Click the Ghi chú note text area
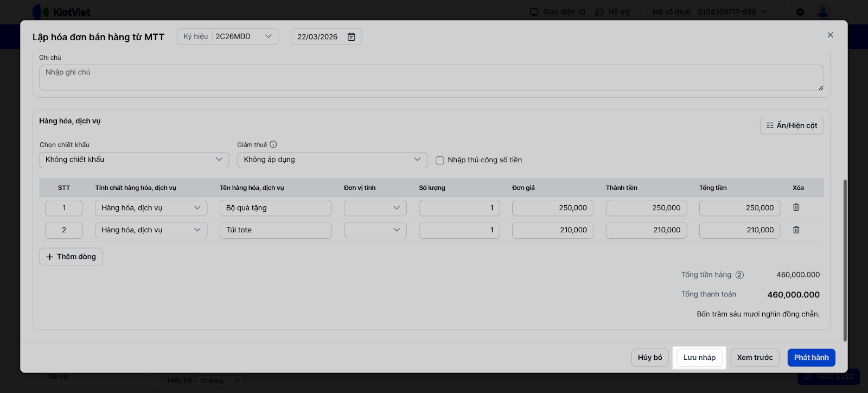This screenshot has width=868, height=393. pyautogui.click(x=431, y=78)
